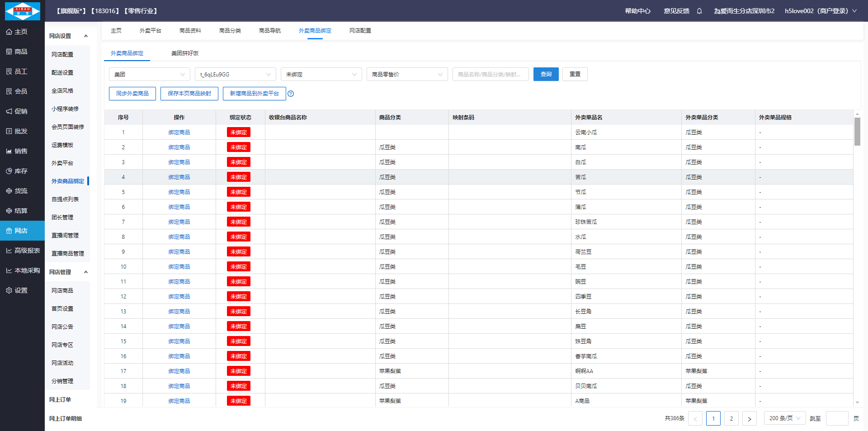Open the 高级报表 sidebar icon
The height and width of the screenshot is (431, 868).
pos(9,251)
